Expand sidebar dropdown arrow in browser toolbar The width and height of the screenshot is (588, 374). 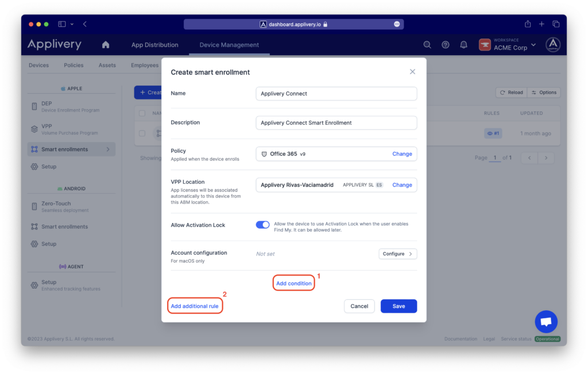pyautogui.click(x=72, y=24)
